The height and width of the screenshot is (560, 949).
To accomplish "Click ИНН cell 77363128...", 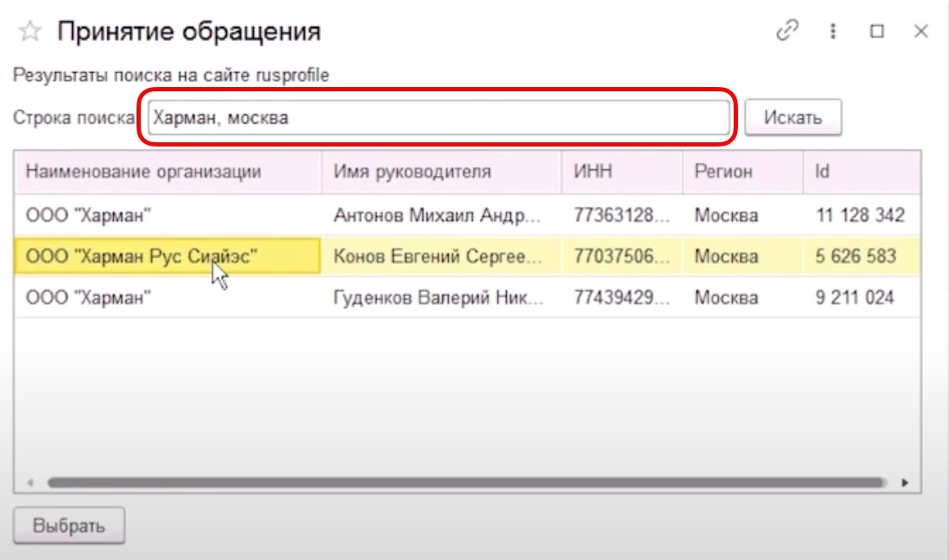I will [x=622, y=214].
